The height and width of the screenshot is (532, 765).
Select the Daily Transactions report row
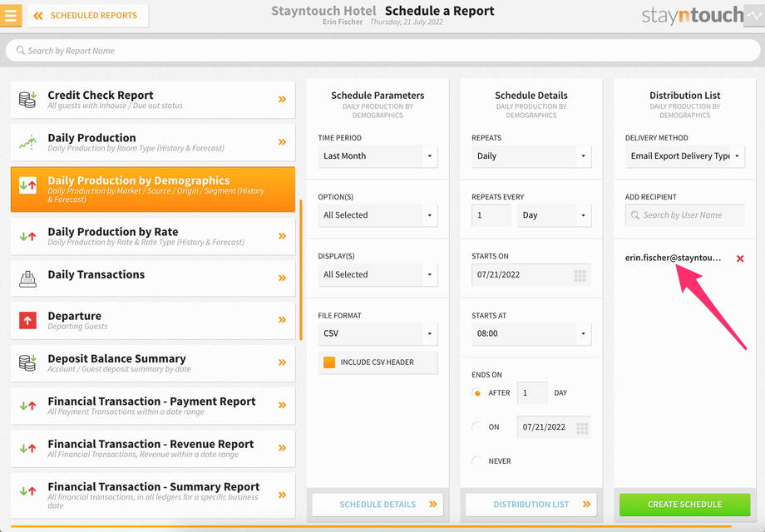[x=153, y=278]
